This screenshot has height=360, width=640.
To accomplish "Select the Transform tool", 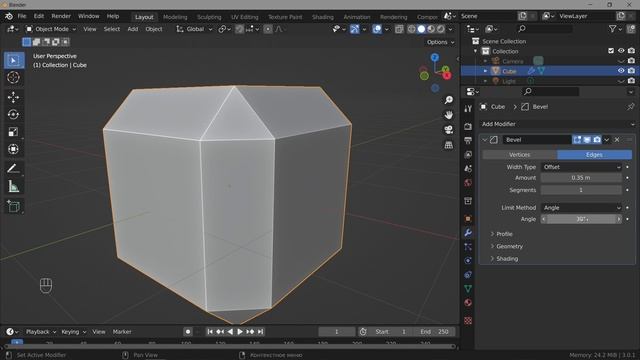I will 13,149.
